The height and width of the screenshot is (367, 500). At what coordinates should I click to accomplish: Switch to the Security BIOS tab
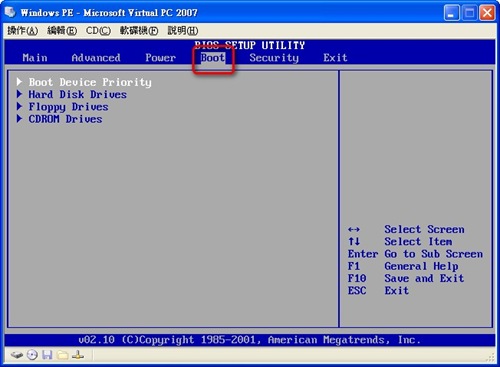click(274, 58)
